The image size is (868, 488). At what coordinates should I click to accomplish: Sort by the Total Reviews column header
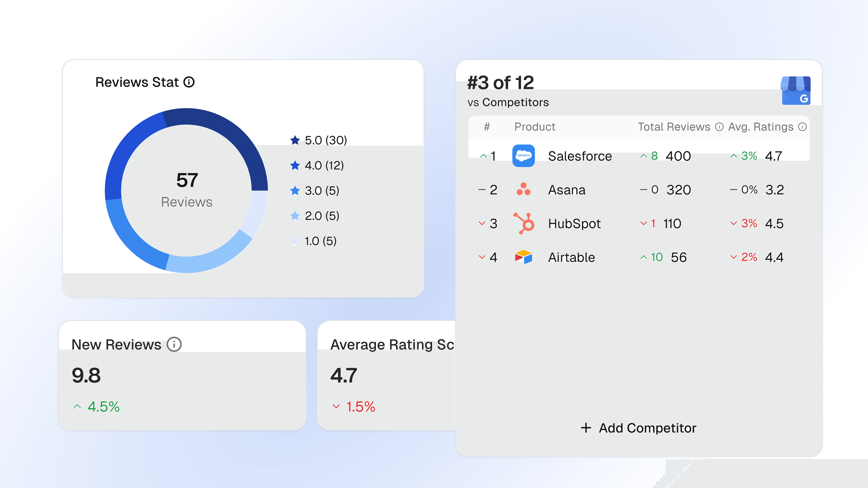[674, 127]
